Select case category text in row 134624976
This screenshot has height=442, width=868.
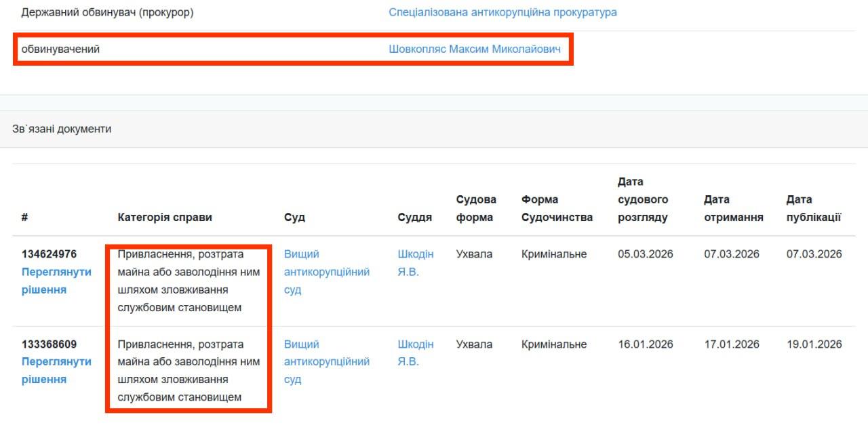point(189,281)
